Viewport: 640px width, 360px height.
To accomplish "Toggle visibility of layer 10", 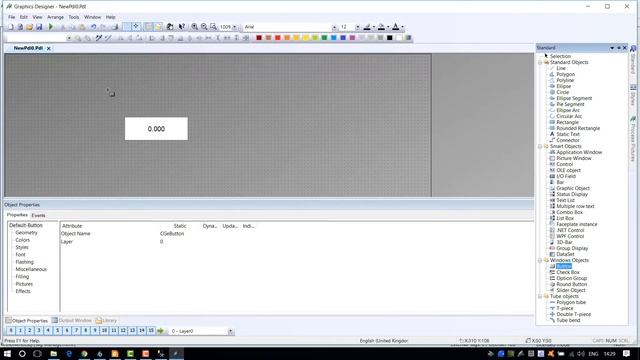I will coord(104,331).
